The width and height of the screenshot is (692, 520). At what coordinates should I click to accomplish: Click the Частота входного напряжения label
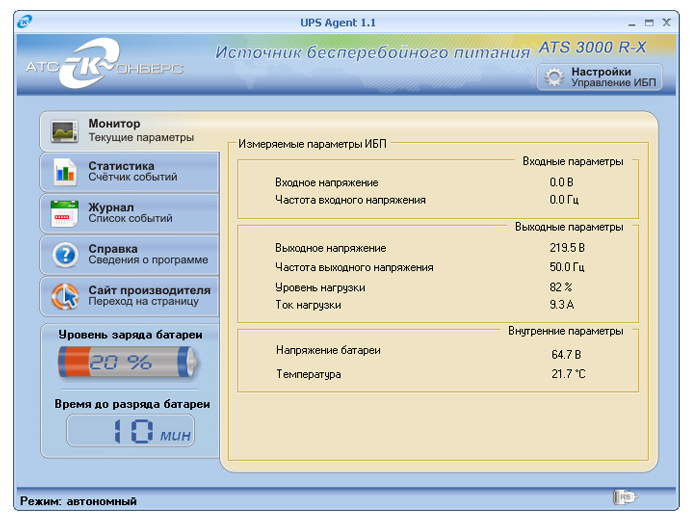click(x=350, y=200)
